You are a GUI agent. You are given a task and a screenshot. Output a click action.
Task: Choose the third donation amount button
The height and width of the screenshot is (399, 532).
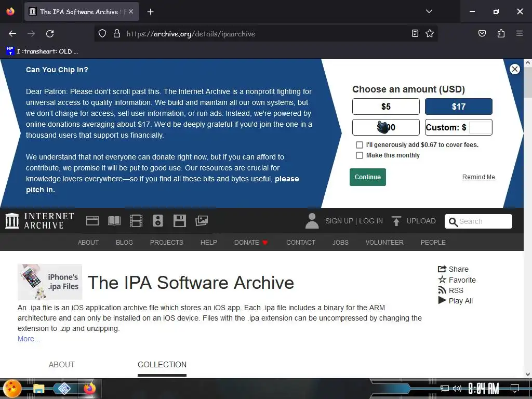[x=386, y=127]
